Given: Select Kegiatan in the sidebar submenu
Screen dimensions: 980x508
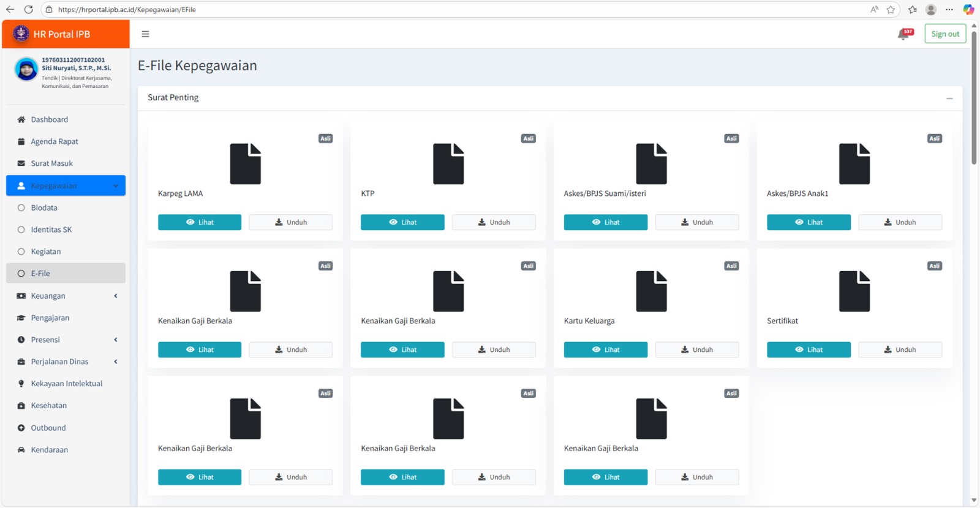Looking at the screenshot, I should [x=46, y=252].
